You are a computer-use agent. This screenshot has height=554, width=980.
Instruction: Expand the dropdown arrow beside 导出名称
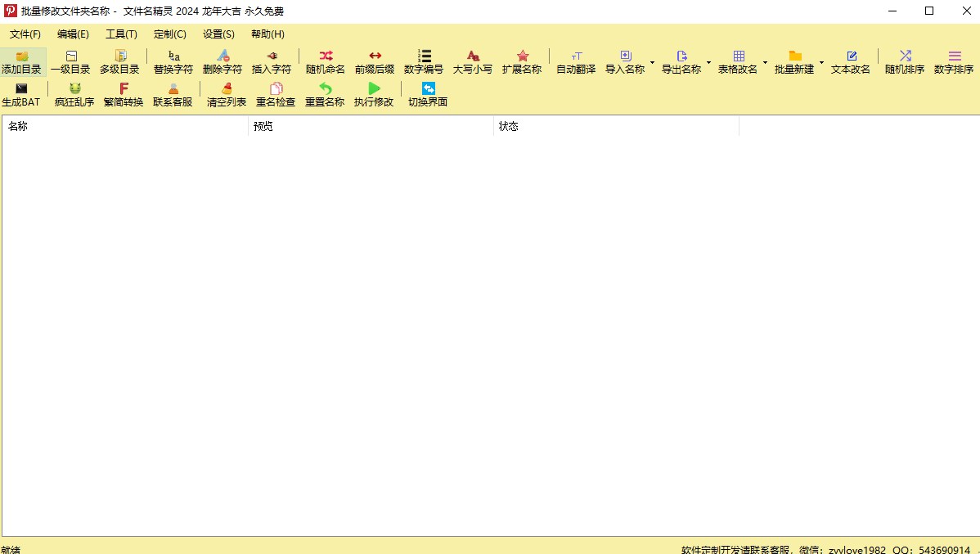(x=708, y=63)
